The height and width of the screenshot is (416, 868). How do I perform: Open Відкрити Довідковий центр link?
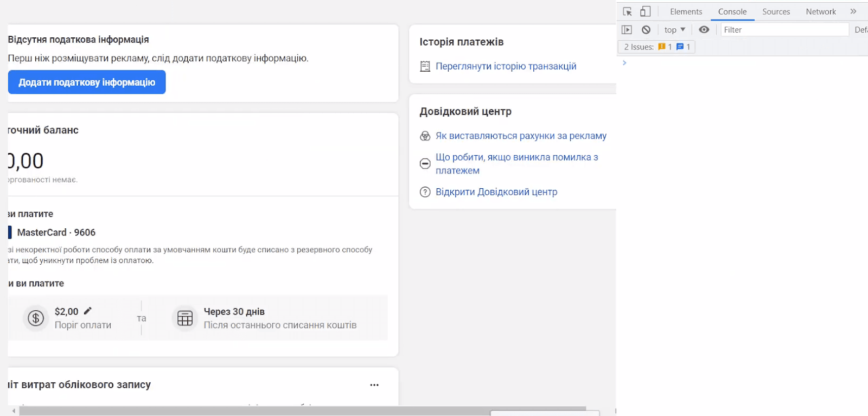496,192
